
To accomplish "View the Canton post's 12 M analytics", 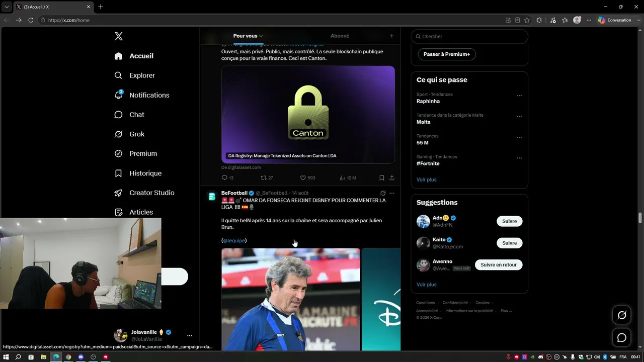I will point(348,177).
